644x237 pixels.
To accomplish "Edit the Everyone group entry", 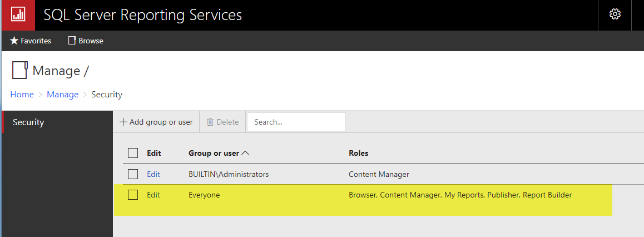I will pyautogui.click(x=153, y=195).
